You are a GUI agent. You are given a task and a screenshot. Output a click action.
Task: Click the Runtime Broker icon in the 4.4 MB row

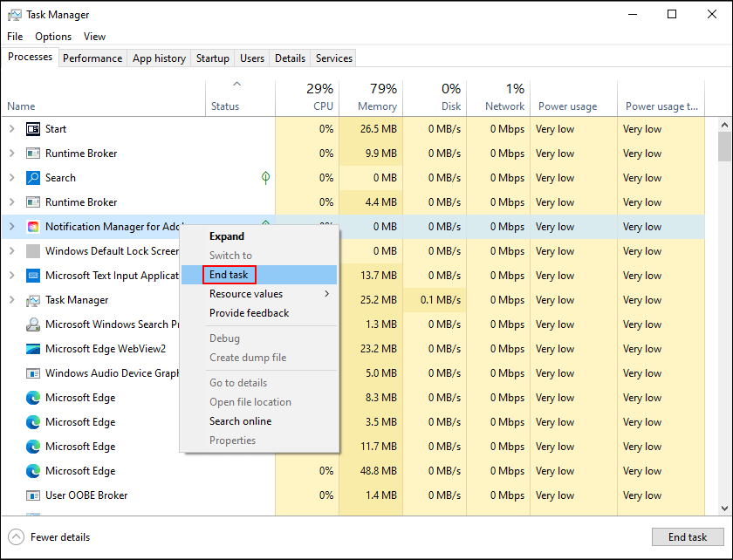(33, 202)
